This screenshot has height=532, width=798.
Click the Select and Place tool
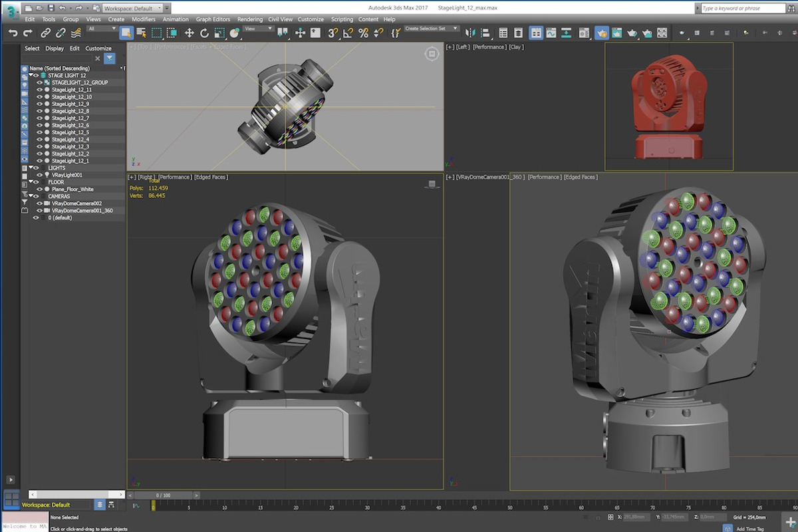pyautogui.click(x=234, y=33)
